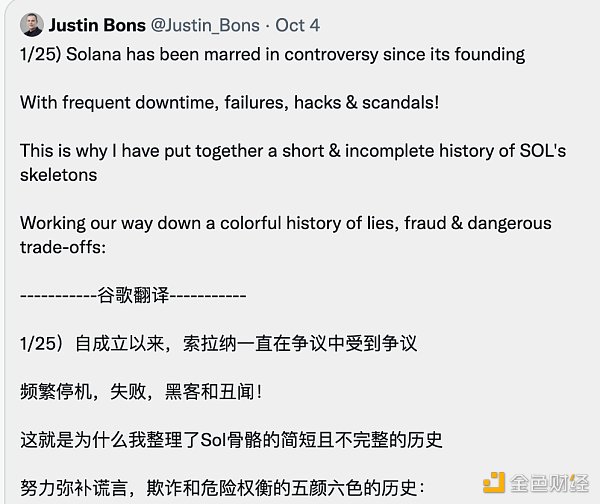
Task: Click the 'Working our way down' sentence
Action: (286, 223)
